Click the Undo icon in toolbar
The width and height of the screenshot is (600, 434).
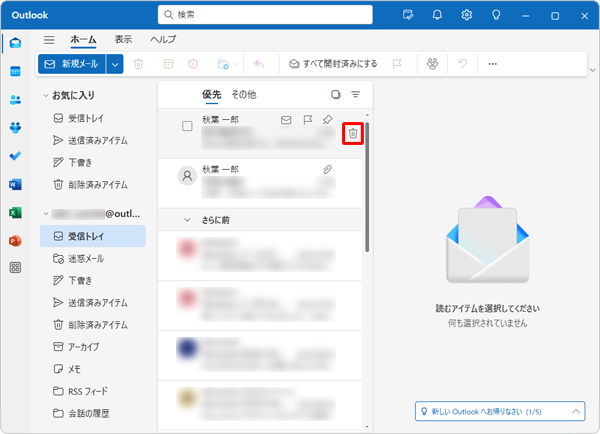(x=463, y=64)
